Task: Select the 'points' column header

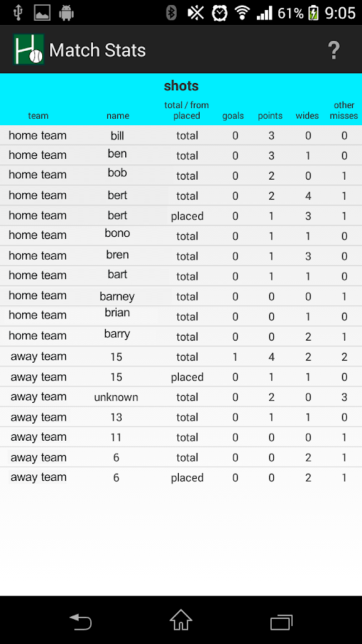Action: [x=270, y=116]
